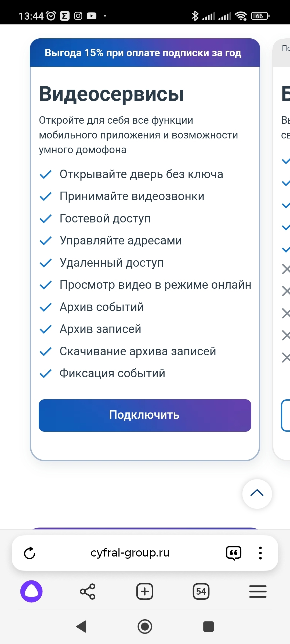This screenshot has height=644, width=290.
Task: Tap the Android recent apps square button
Action: [209, 627]
